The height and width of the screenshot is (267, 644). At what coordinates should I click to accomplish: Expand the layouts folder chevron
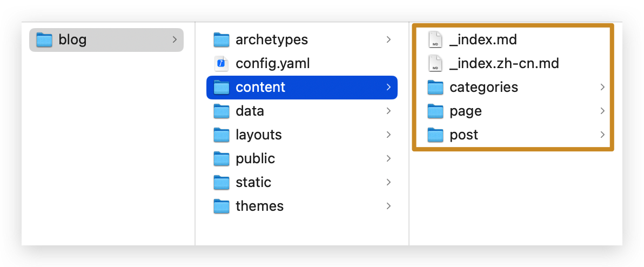388,135
